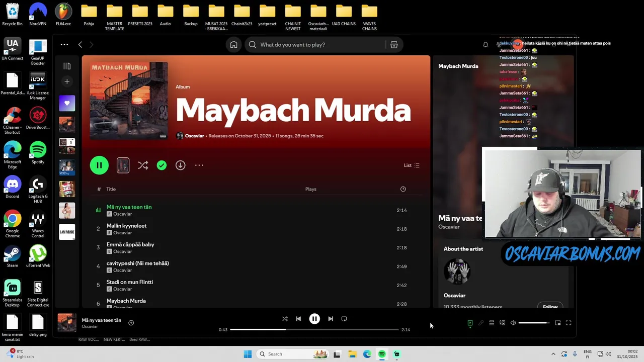This screenshot has height=362, width=644.
Task: Skip to the next track
Action: [331, 319]
